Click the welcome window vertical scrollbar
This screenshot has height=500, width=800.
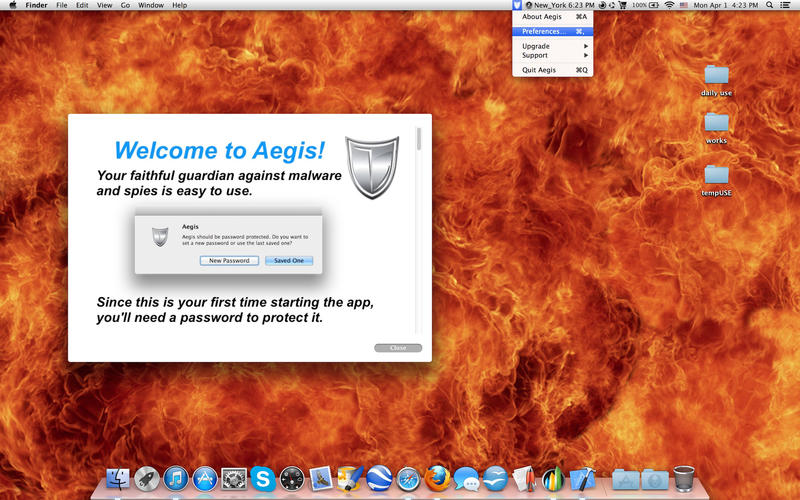[x=419, y=230]
